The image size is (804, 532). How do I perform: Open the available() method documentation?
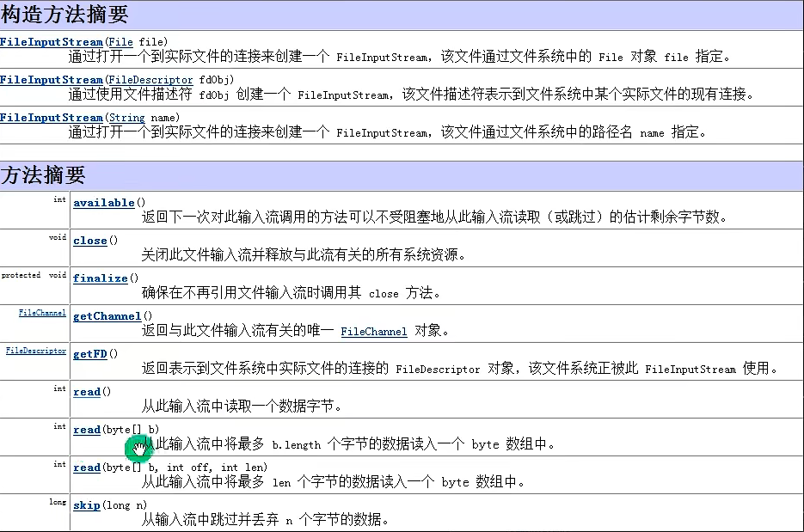104,203
